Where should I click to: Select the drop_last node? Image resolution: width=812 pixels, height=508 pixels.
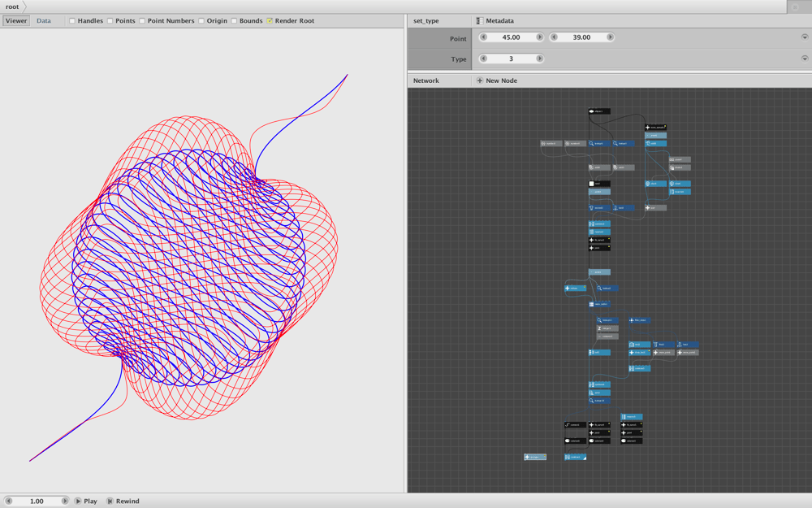coord(640,353)
